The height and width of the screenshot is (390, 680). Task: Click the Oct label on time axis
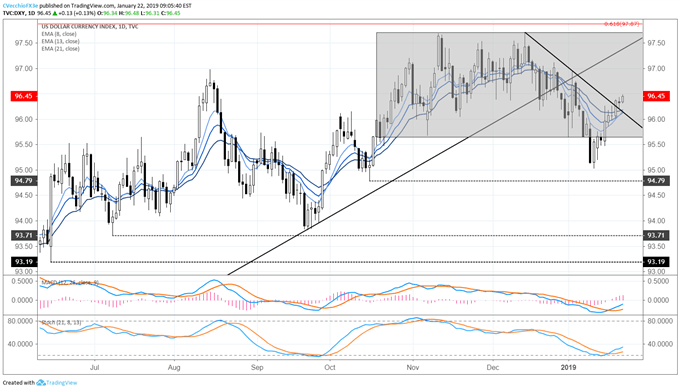pyautogui.click(x=330, y=367)
